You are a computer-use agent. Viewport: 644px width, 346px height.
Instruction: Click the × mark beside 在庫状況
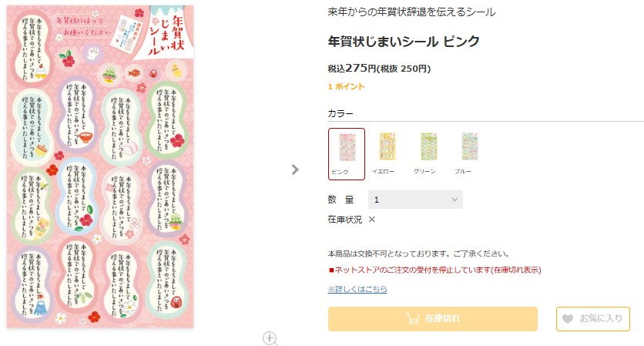tap(372, 220)
